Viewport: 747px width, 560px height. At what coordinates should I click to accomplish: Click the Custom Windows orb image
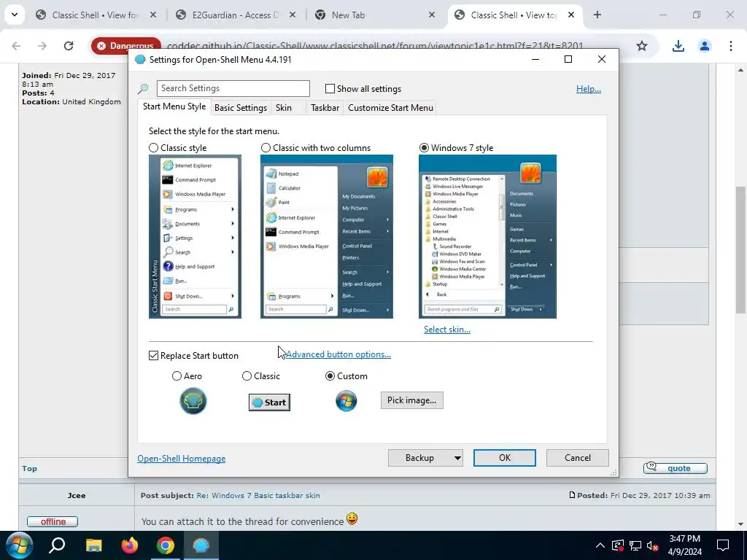coord(347,401)
